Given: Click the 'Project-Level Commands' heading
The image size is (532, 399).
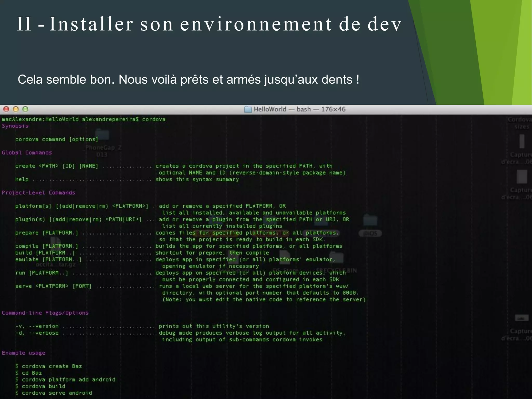Looking at the screenshot, I should 38,192.
